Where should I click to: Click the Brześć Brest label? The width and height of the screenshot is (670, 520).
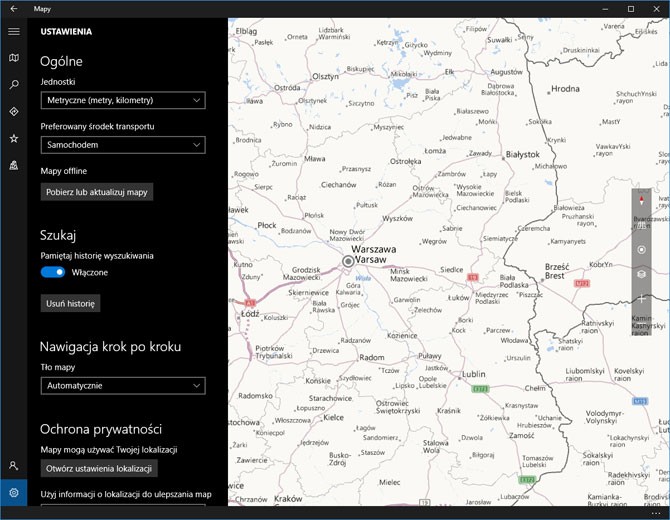(557, 271)
